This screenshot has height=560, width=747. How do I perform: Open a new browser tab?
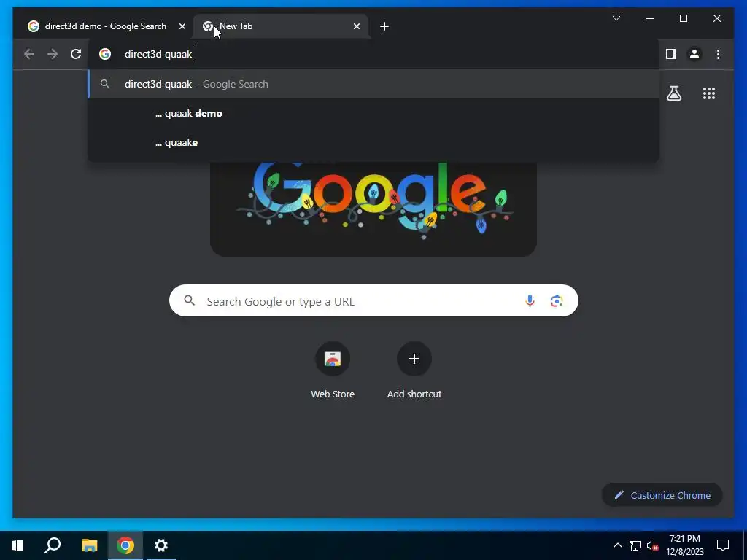[x=384, y=26]
